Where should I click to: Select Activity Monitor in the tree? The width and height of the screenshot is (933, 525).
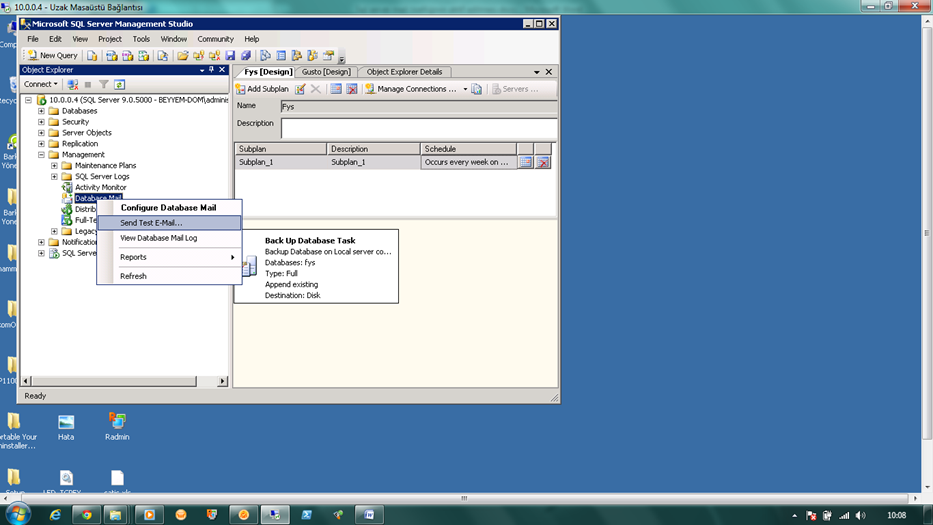[x=101, y=188]
